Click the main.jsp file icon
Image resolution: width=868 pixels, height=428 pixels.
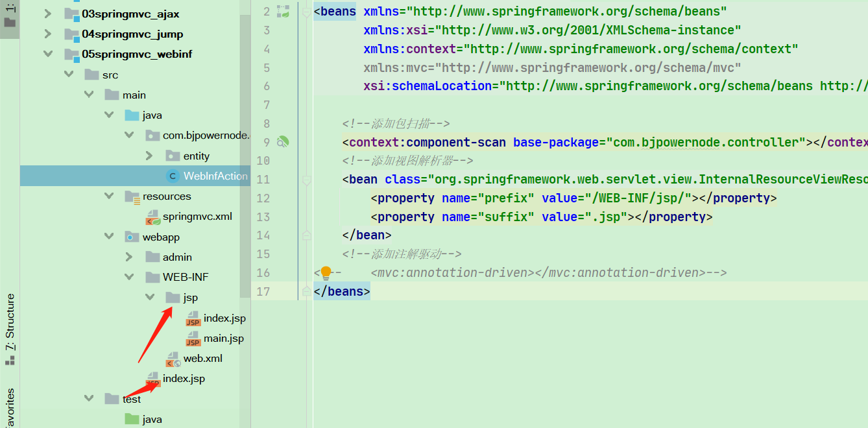click(193, 339)
